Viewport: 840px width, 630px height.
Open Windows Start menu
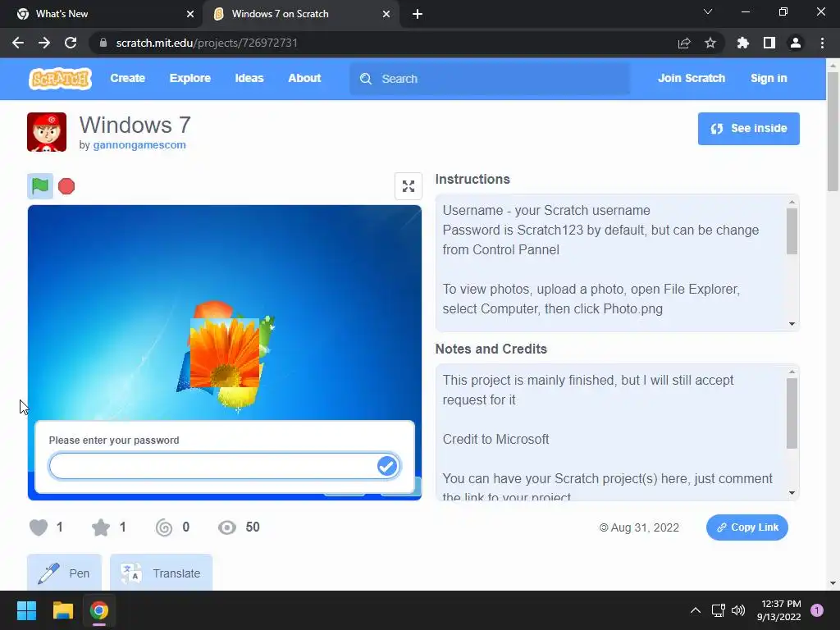(x=26, y=610)
